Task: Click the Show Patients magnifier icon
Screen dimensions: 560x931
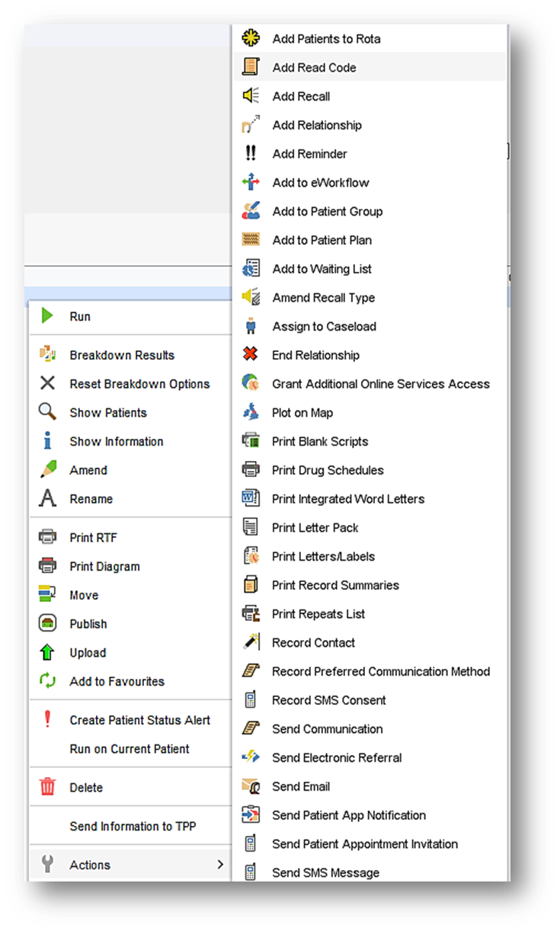Action: (48, 412)
